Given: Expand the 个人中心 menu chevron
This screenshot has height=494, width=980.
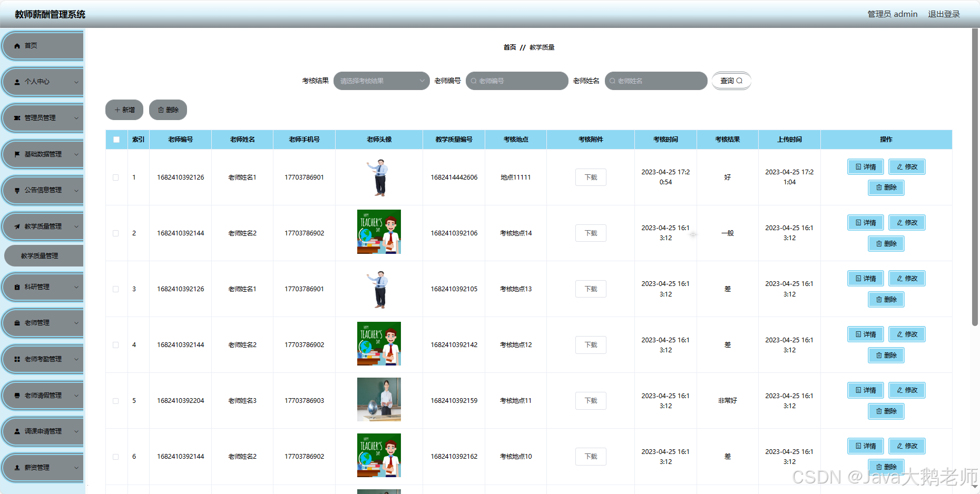Looking at the screenshot, I should tap(76, 82).
